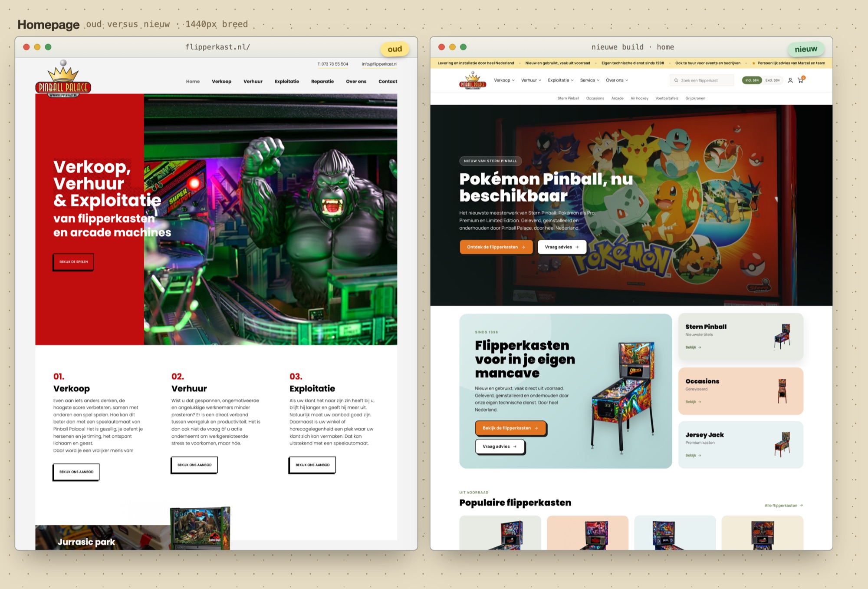Open Home in the oud site menu

(193, 82)
